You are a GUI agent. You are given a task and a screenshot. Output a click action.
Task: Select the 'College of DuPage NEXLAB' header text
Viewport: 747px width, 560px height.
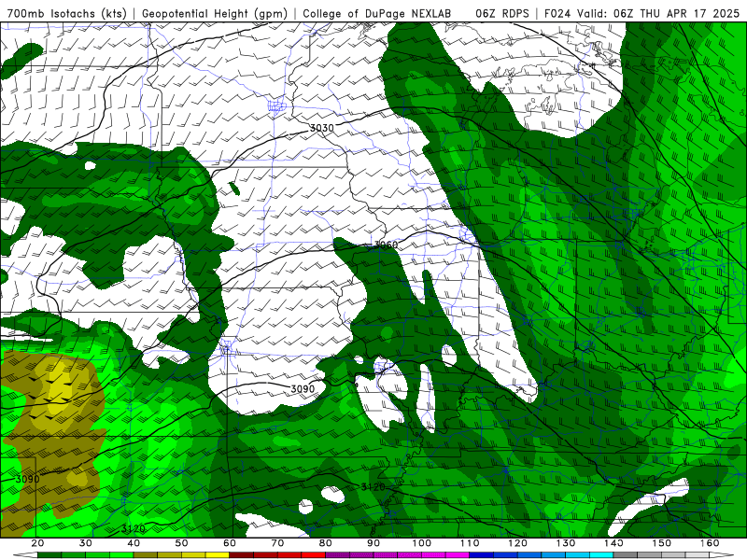click(377, 13)
